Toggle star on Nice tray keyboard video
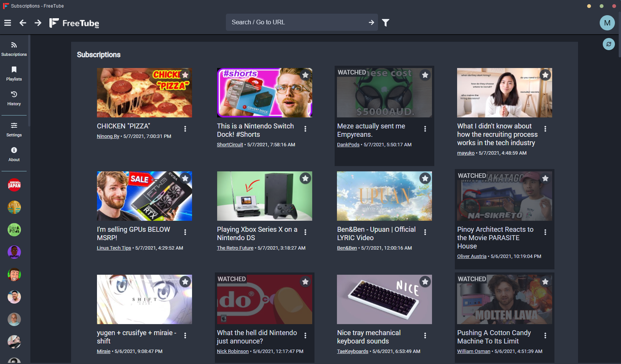The image size is (621, 364). pyautogui.click(x=425, y=282)
